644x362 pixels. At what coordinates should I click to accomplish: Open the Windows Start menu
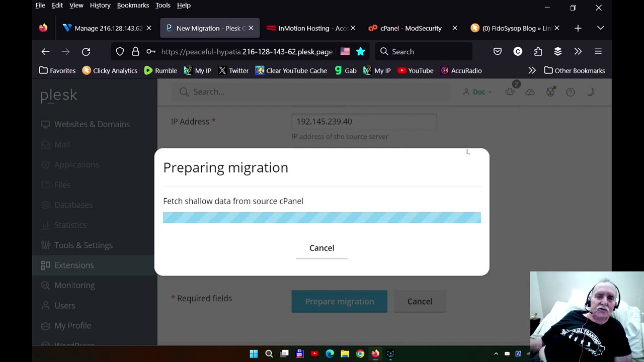pyautogui.click(x=254, y=353)
